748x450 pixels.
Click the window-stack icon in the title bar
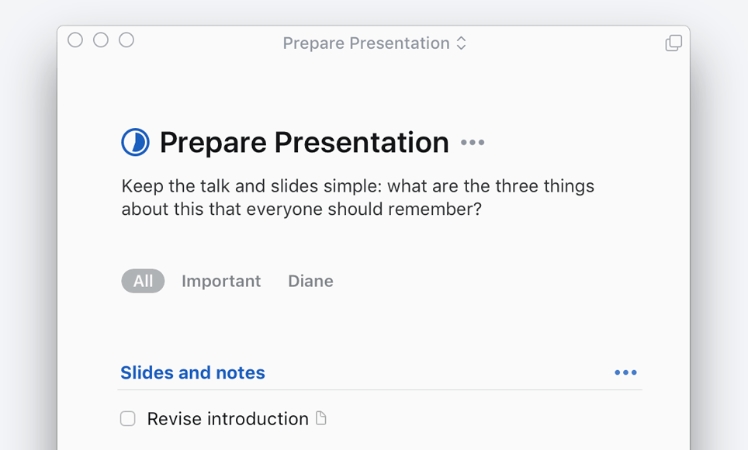(674, 43)
